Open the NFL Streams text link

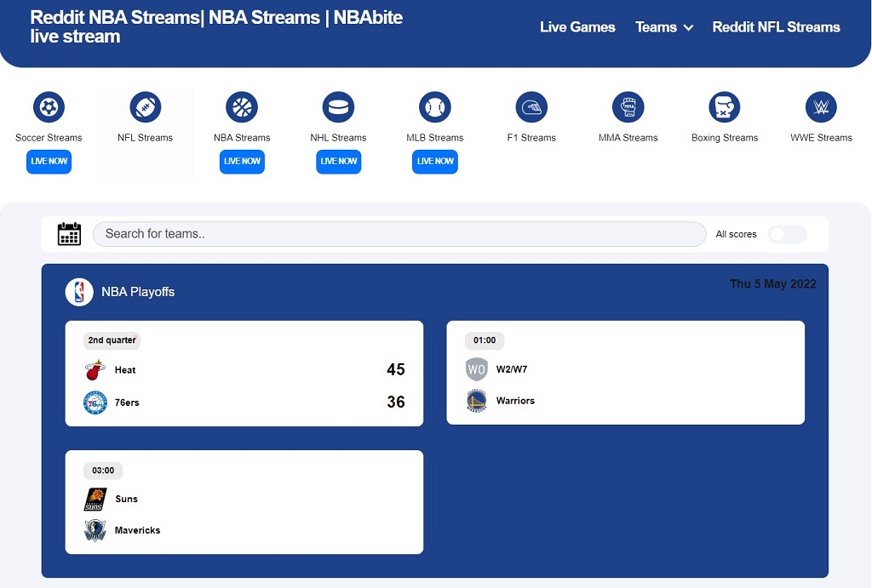pos(145,138)
